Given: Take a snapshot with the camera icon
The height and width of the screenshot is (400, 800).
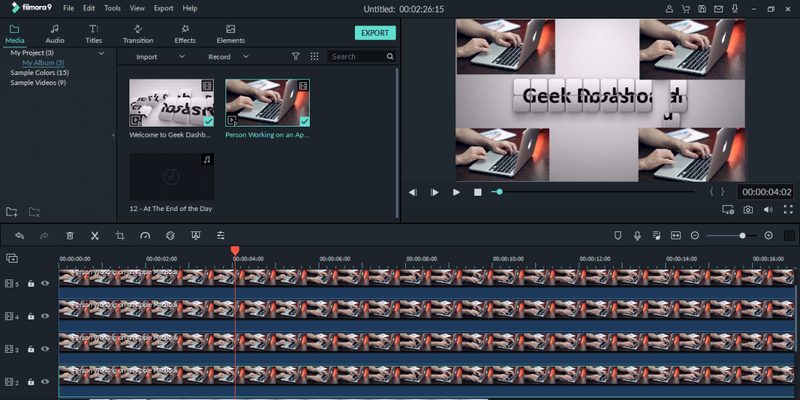Looking at the screenshot, I should tap(748, 210).
